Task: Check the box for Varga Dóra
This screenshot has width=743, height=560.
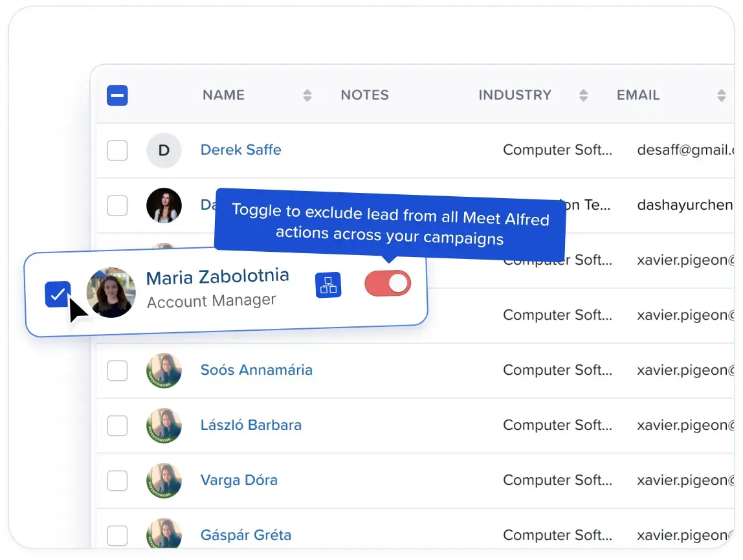Action: pos(117,480)
